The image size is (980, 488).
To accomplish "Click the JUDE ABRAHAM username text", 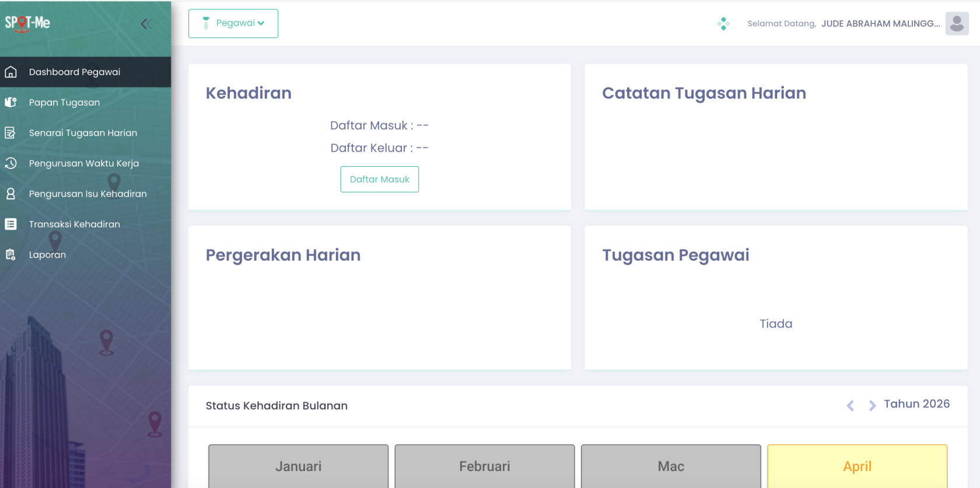I will click(x=880, y=24).
